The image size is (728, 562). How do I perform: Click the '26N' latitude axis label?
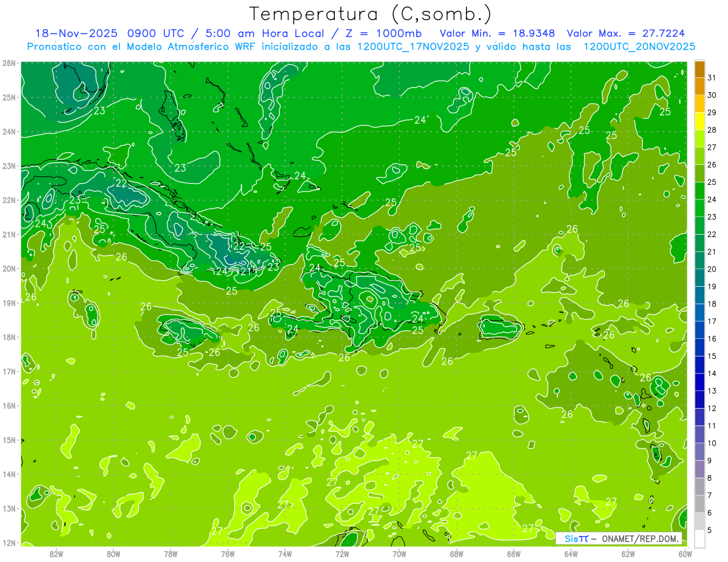click(9, 63)
